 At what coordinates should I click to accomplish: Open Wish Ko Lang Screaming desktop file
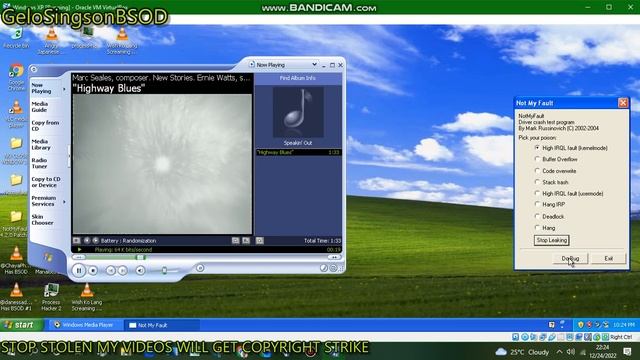87,297
